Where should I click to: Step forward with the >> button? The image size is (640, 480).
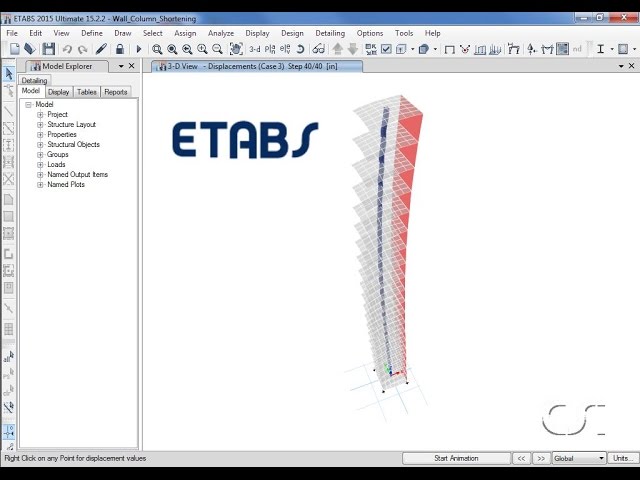click(x=541, y=458)
